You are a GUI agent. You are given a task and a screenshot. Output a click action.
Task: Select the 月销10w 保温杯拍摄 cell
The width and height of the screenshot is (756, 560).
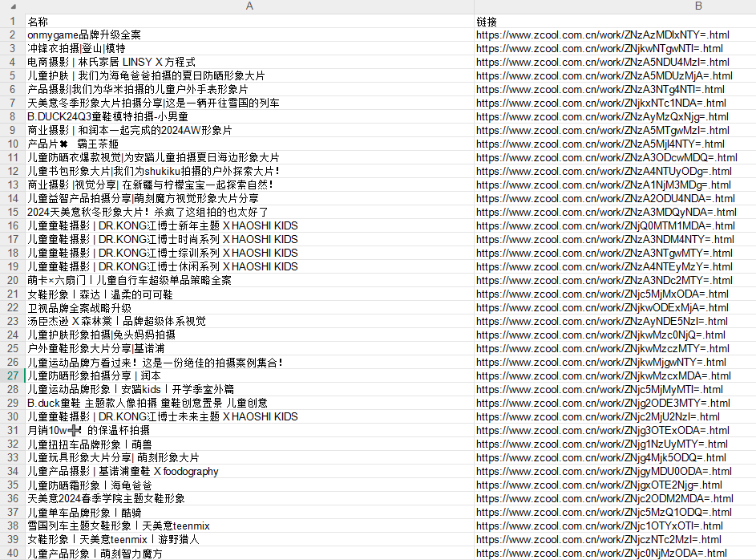[x=249, y=430]
